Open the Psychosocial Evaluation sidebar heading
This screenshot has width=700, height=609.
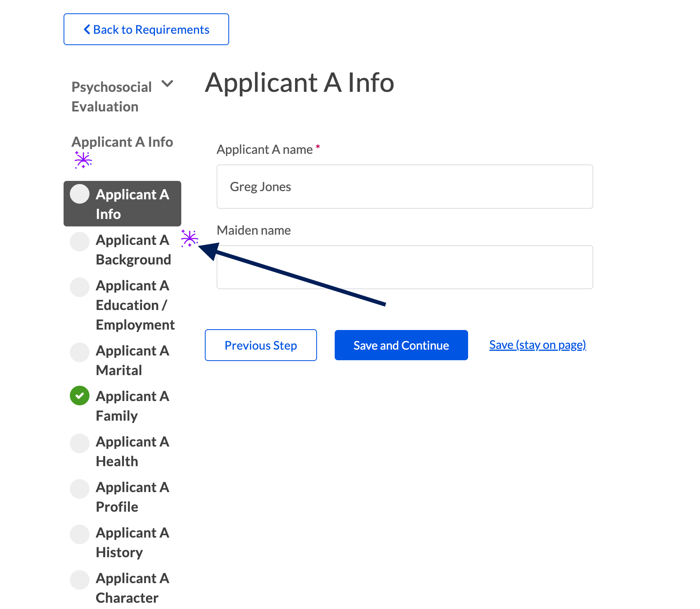[111, 97]
